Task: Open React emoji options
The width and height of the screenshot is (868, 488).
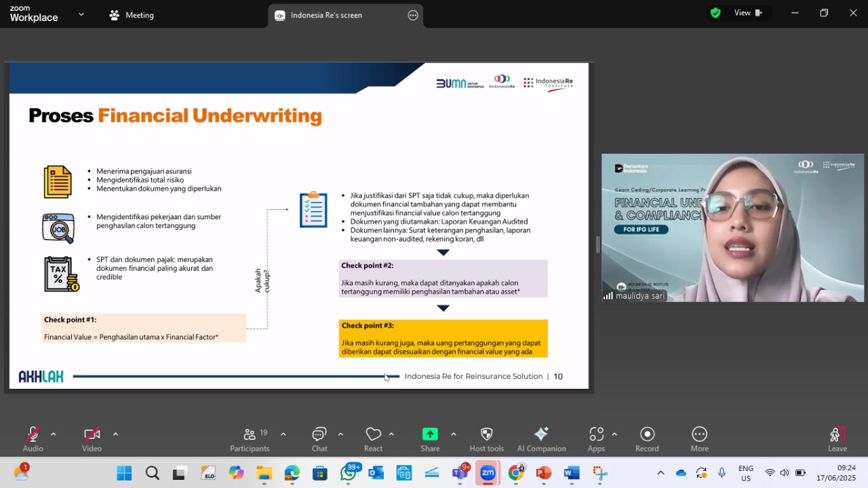Action: [373, 439]
